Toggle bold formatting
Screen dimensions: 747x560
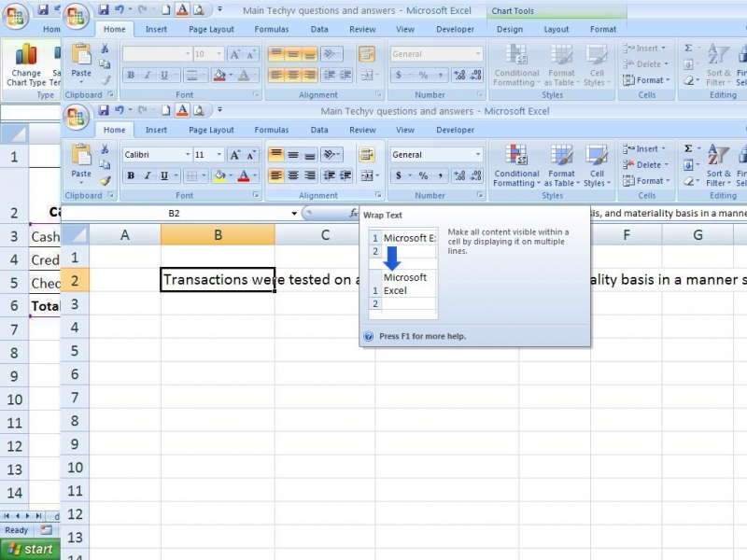pos(130,175)
